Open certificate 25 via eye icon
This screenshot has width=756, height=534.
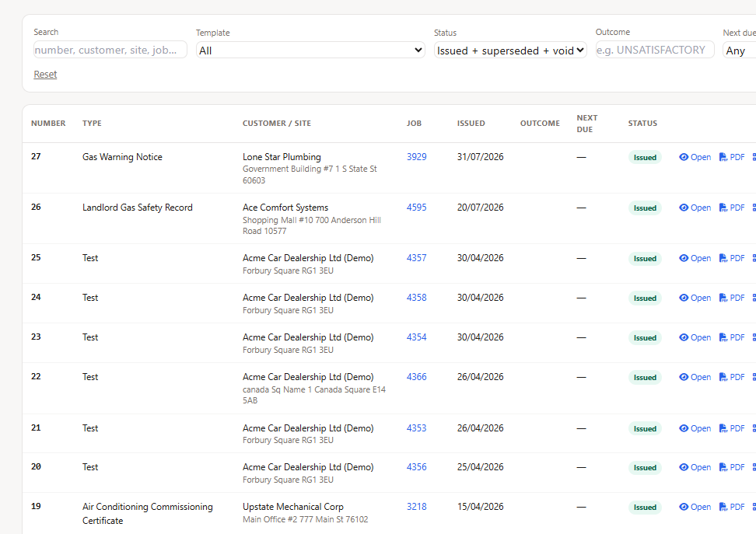point(695,258)
